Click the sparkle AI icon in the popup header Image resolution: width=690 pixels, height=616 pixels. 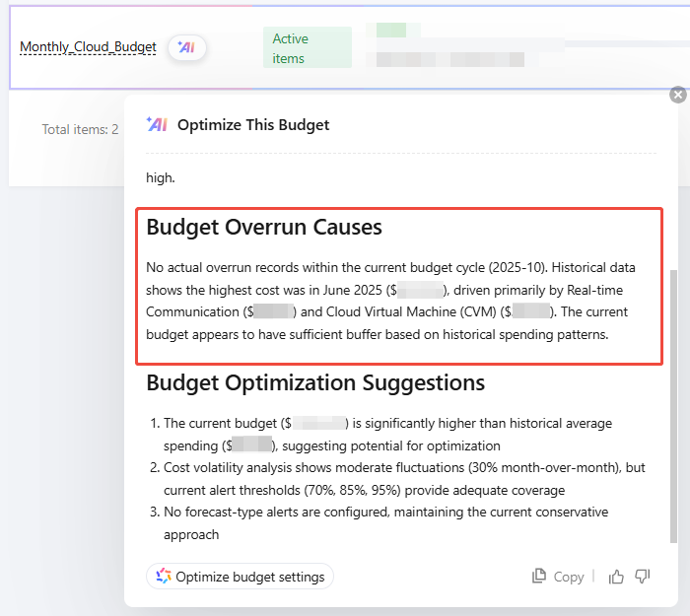[157, 124]
